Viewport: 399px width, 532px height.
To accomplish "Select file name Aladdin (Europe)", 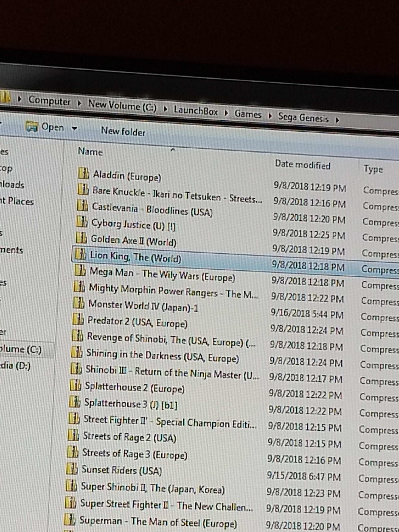I will pyautogui.click(x=127, y=176).
